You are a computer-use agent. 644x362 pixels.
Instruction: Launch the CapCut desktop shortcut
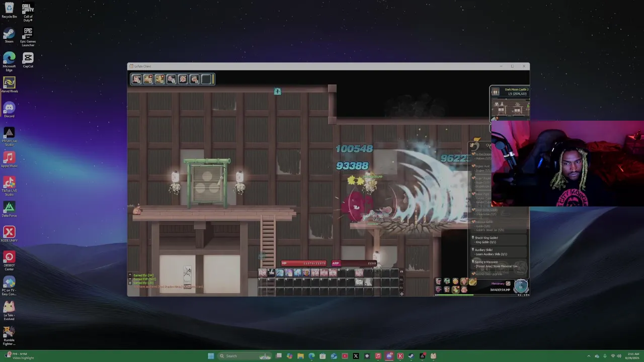pos(28,60)
